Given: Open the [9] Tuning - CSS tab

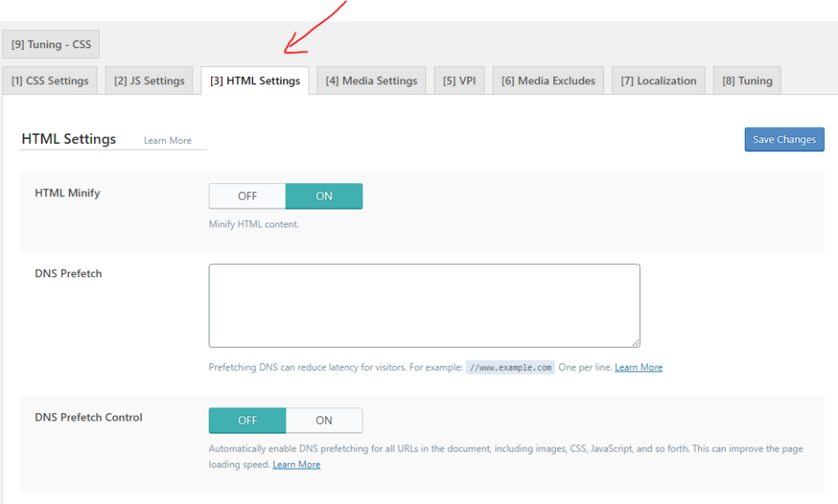Looking at the screenshot, I should [x=51, y=44].
